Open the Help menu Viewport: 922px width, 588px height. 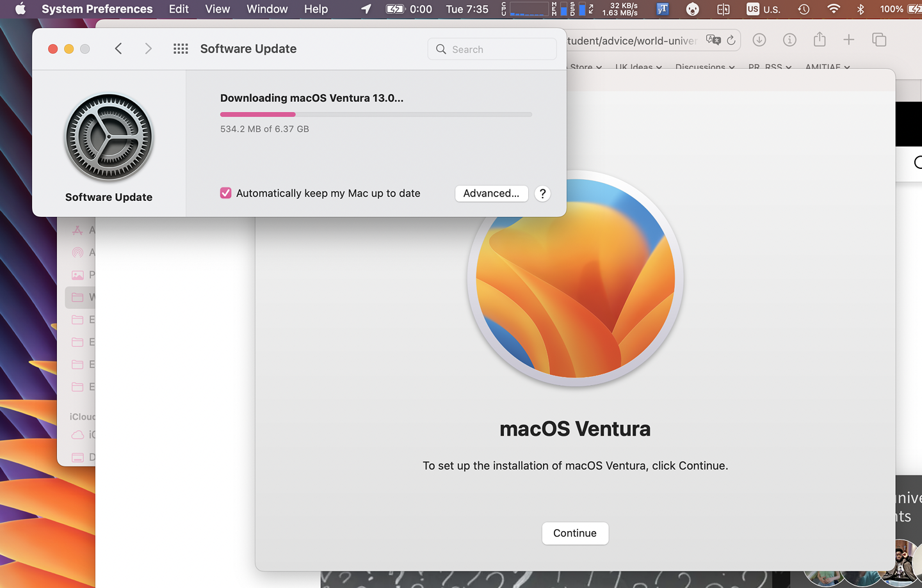click(x=316, y=9)
